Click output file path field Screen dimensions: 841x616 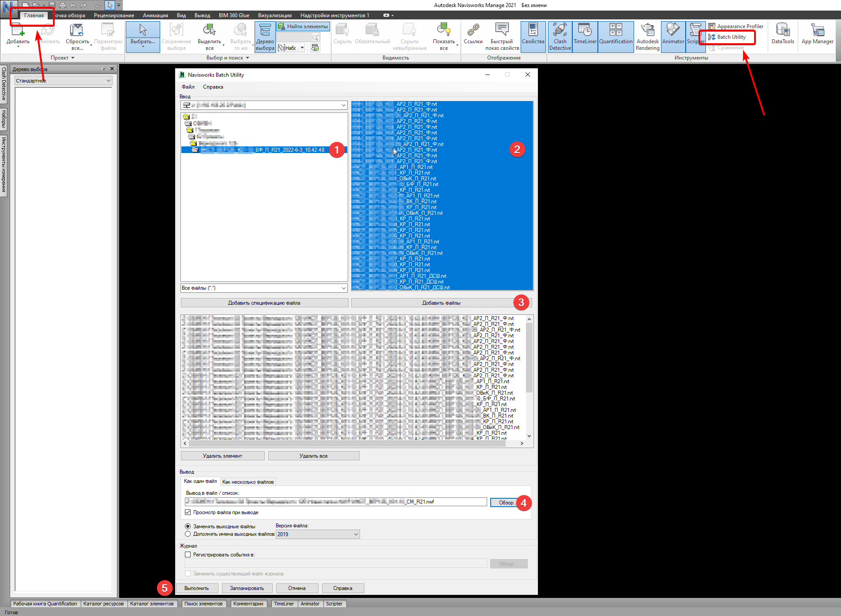tap(336, 502)
